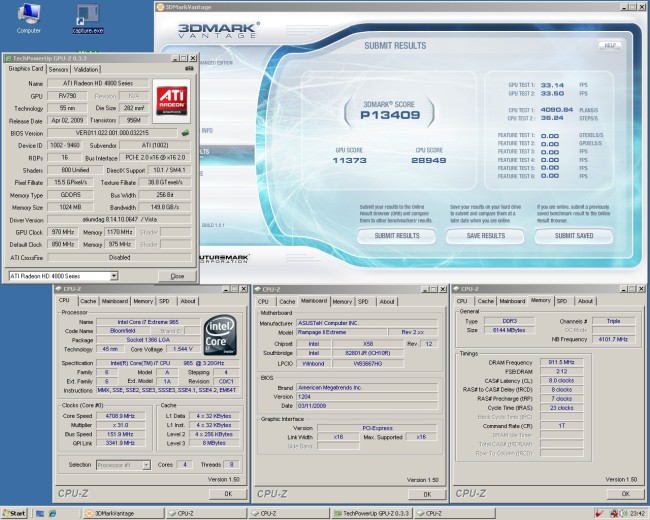The height and width of the screenshot is (520, 650).
Task: Click the volume speaker tray icon
Action: click(623, 514)
